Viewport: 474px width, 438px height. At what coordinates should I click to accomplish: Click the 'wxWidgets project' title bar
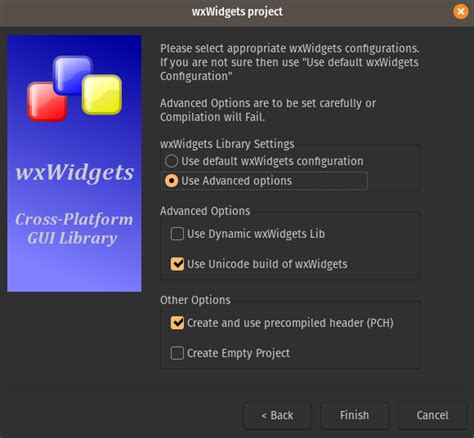point(237,12)
